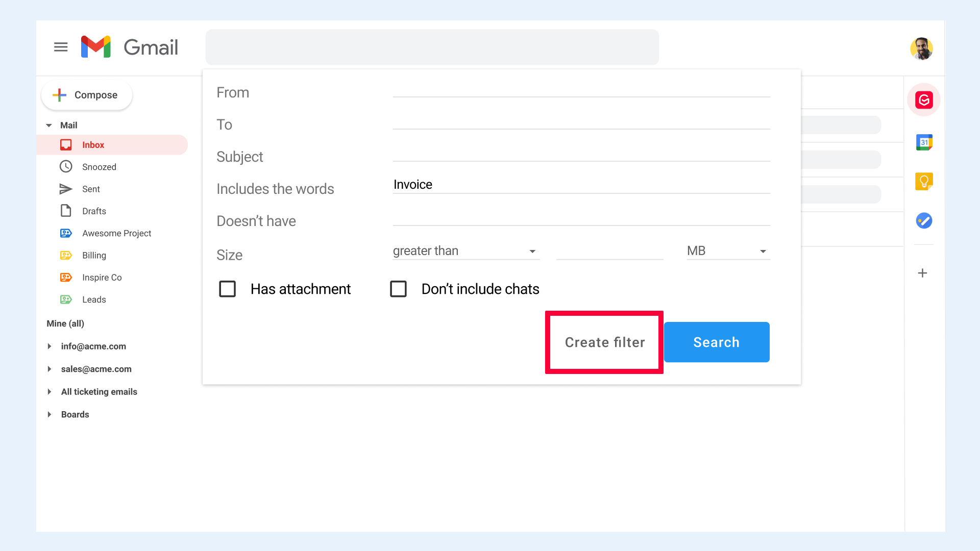Expand All ticketing emails
Screen dimensions: 980x551
(50, 391)
